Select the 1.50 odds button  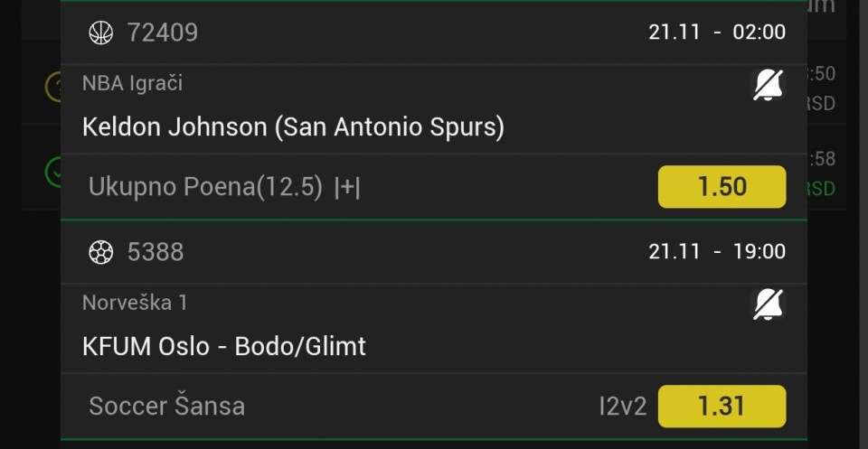722,187
